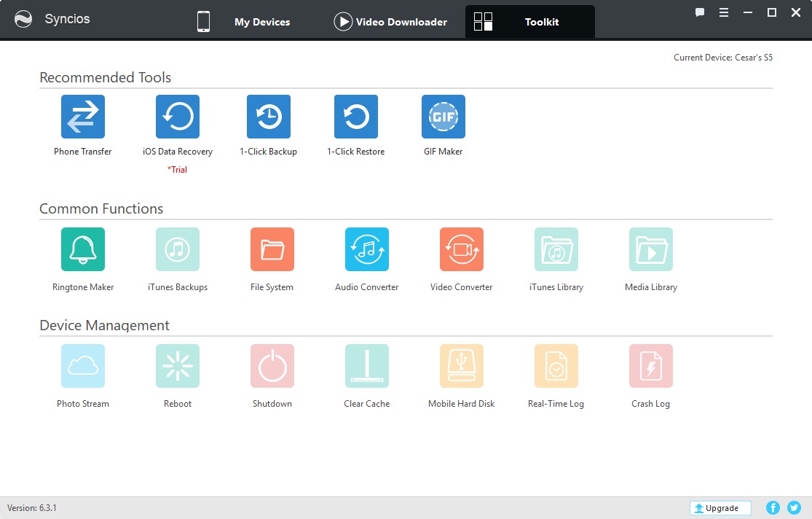812x519 pixels.
Task: Click the Recommended Tools heading
Action: point(105,77)
